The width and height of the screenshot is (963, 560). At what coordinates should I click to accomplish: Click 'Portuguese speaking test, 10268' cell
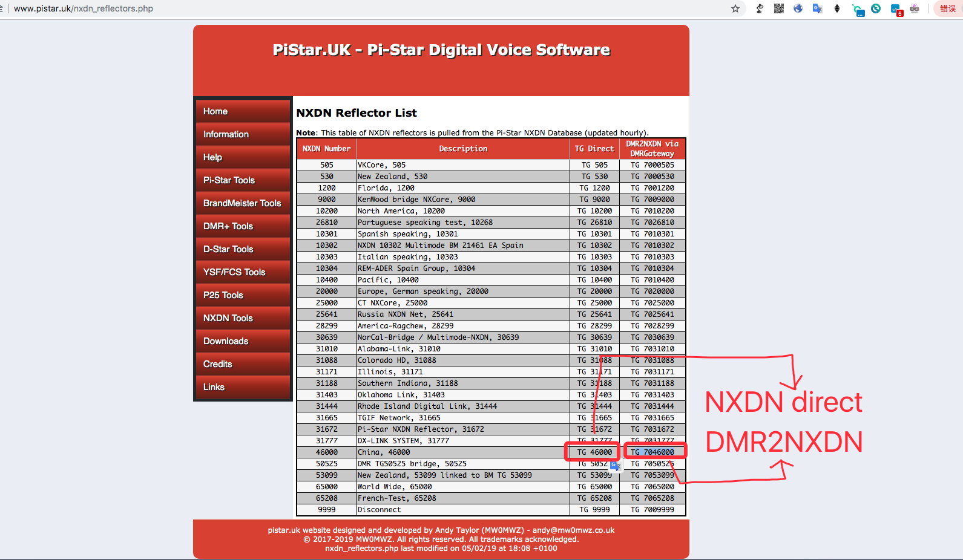463,223
